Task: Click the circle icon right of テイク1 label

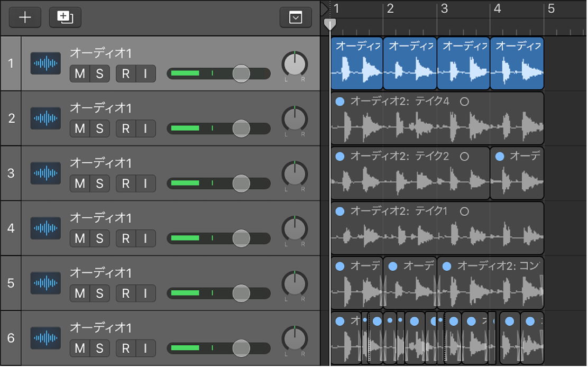Action: pyautogui.click(x=464, y=212)
